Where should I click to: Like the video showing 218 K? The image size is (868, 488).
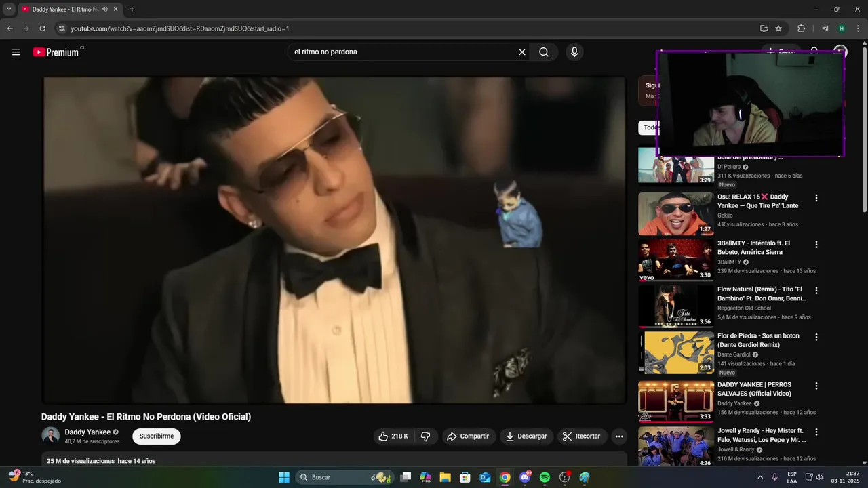click(x=393, y=436)
